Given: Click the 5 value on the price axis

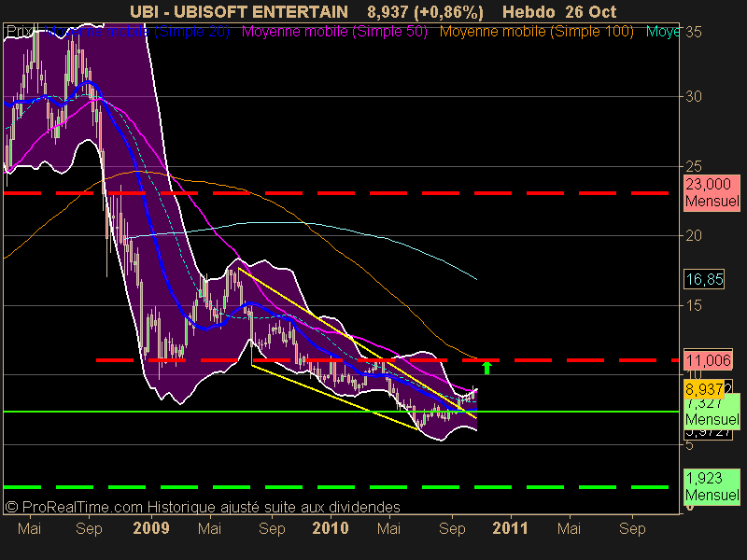Looking at the screenshot, I should tap(689, 445).
